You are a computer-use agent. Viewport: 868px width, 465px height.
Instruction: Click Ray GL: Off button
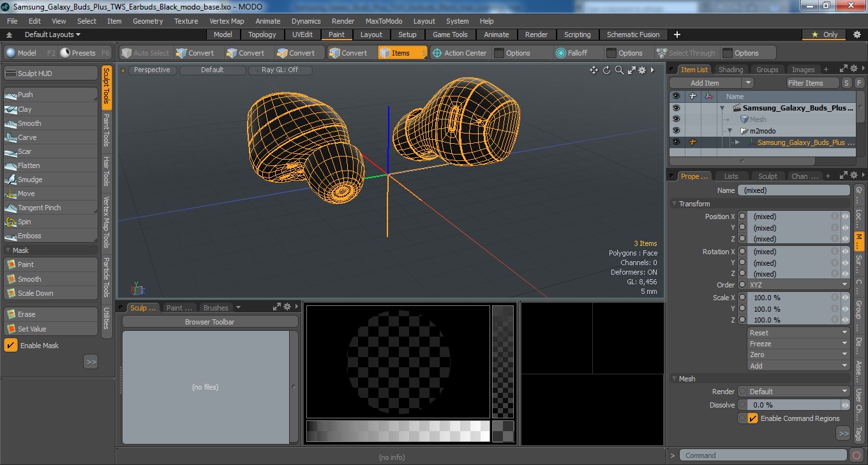(280, 70)
